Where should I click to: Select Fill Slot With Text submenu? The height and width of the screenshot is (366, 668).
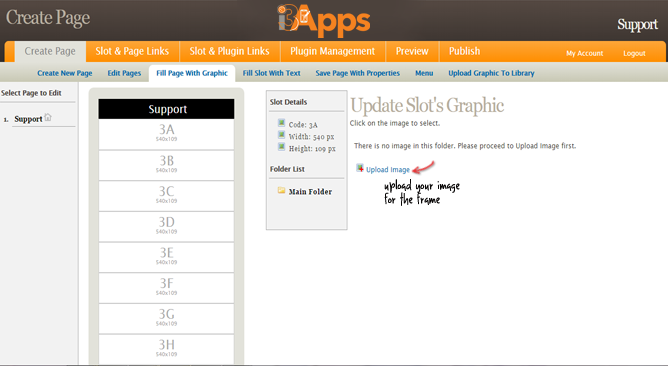tap(271, 73)
